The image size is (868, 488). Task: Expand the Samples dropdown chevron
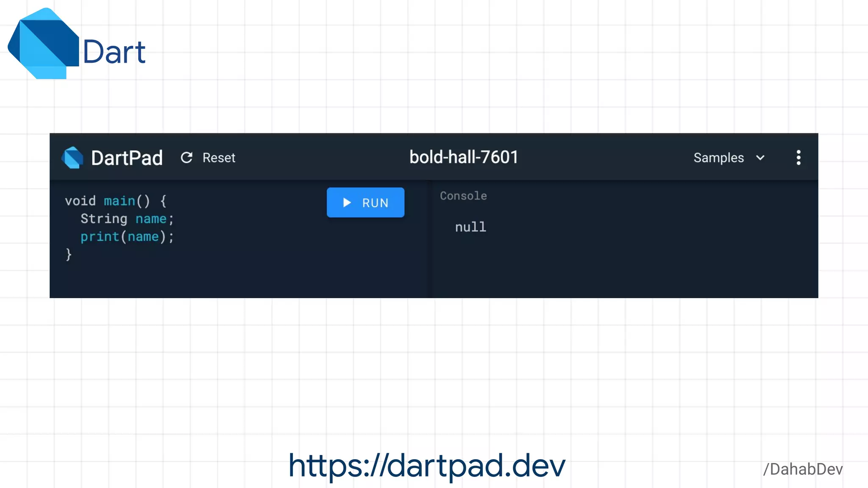(x=760, y=158)
